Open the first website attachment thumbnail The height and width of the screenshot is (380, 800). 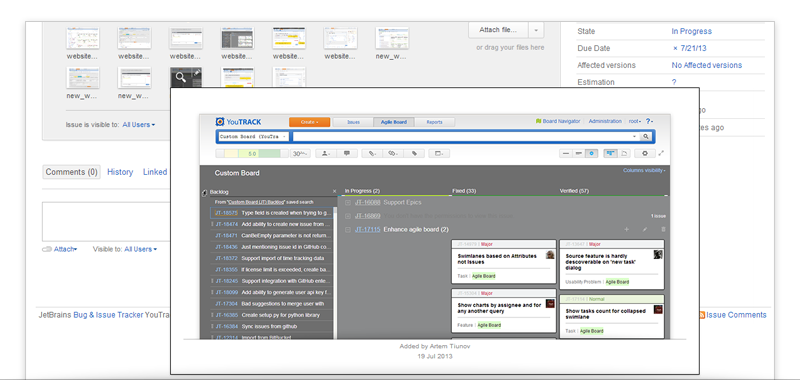[x=83, y=38]
